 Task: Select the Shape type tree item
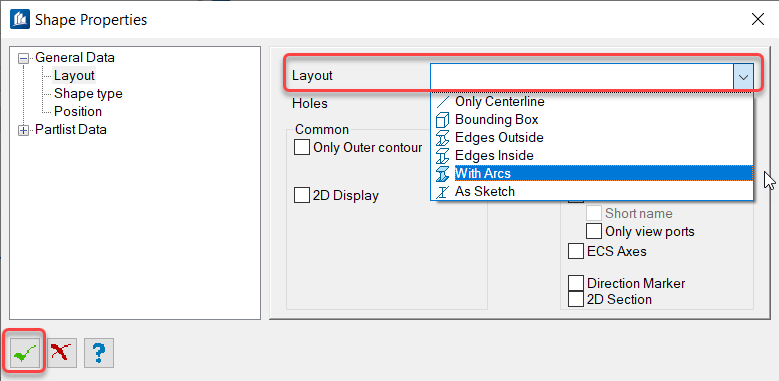(x=88, y=93)
